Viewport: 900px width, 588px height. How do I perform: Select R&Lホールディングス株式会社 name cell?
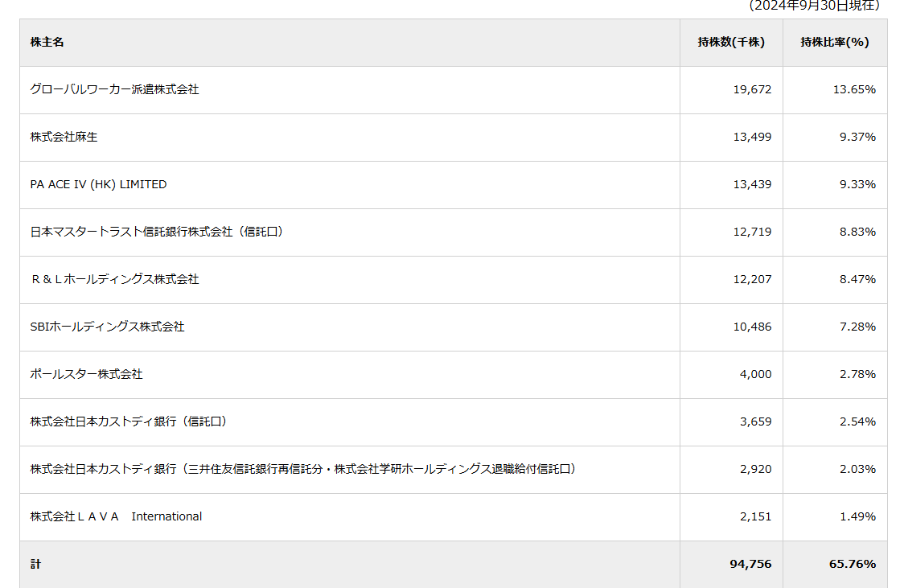[114, 279]
